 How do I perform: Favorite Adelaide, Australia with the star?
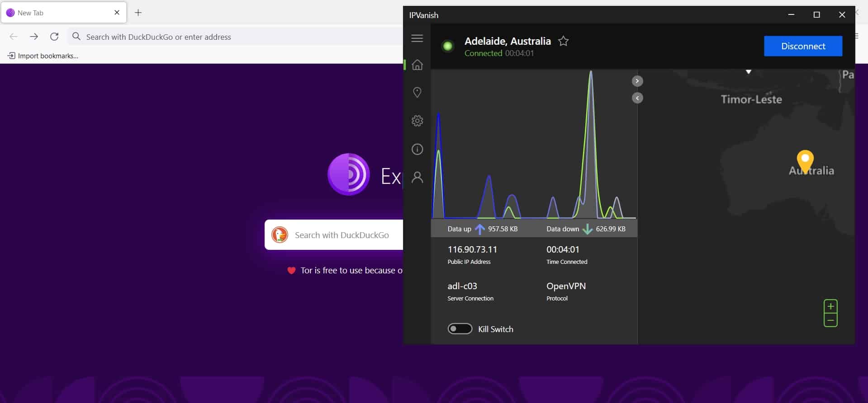point(563,41)
